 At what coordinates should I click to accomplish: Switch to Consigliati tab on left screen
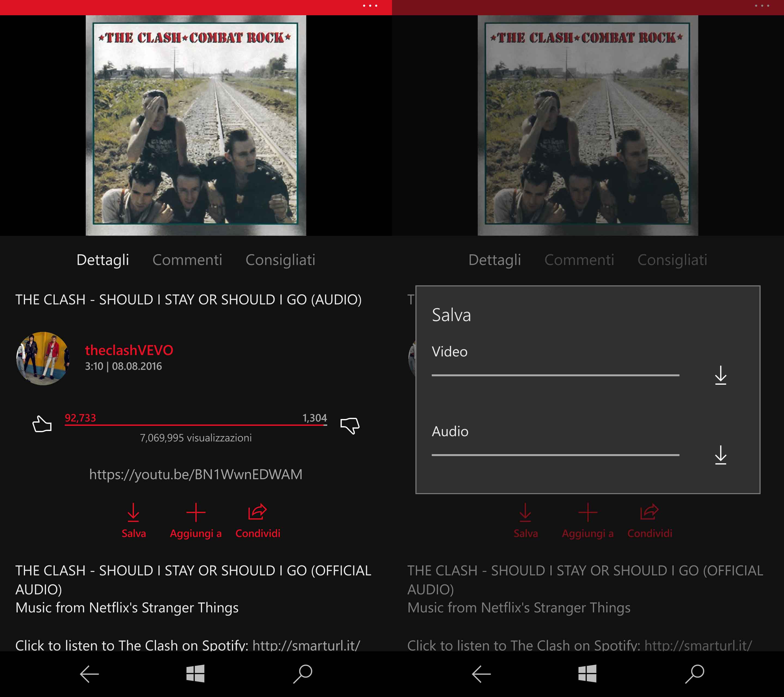click(x=280, y=260)
